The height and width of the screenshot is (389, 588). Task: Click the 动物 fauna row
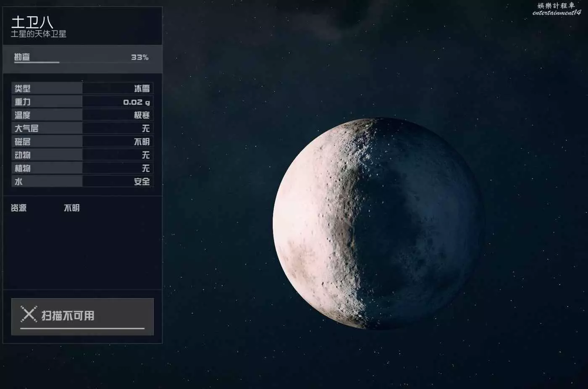click(x=82, y=155)
